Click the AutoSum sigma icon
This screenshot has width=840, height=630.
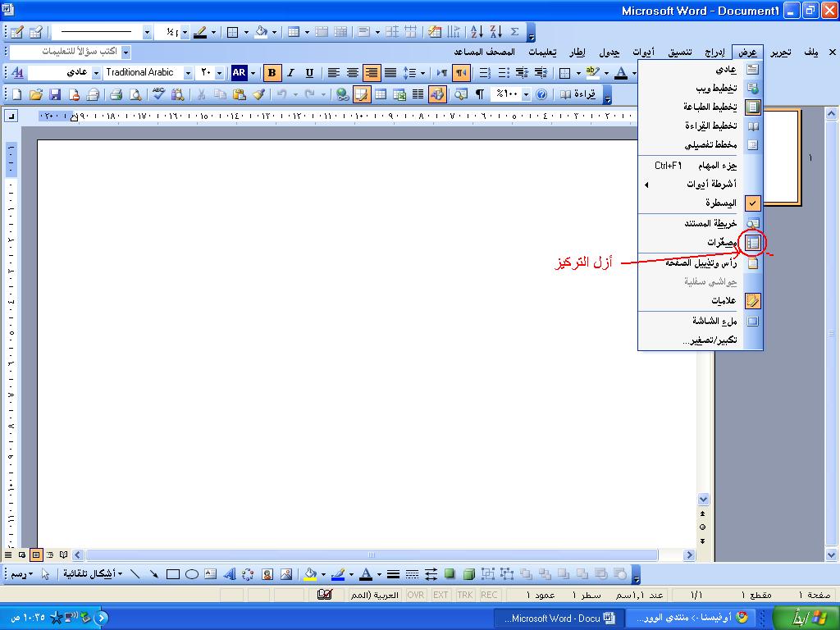[514, 32]
